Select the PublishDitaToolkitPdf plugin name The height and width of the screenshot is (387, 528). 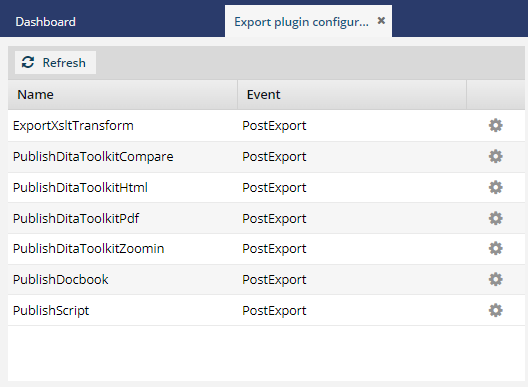point(76,219)
